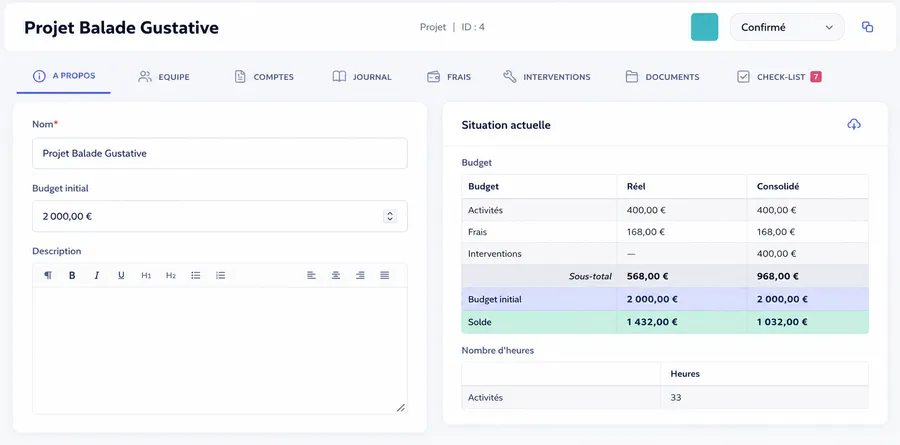Open the FRAIS tab
Screen dimensions: 900x445
(449, 76)
